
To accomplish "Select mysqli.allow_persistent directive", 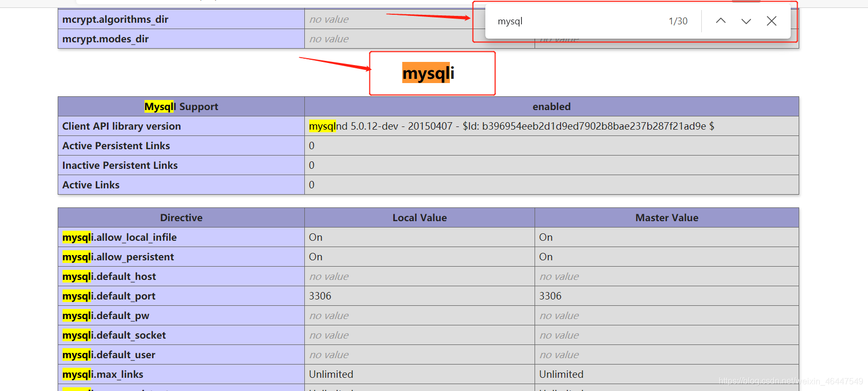I will (118, 257).
